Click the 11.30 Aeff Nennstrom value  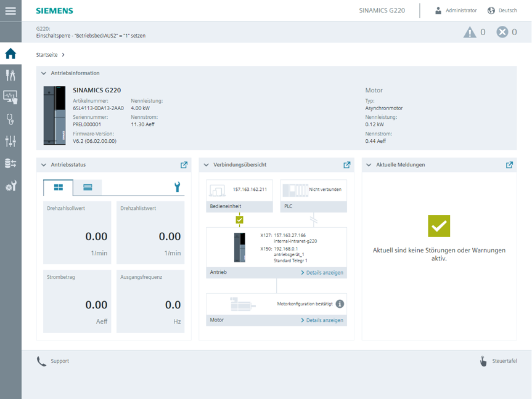click(x=142, y=124)
